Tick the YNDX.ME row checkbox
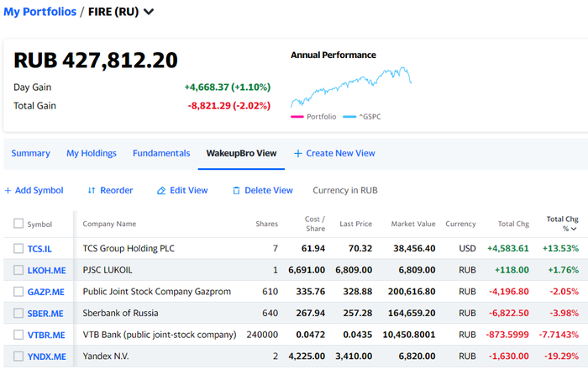 18,357
